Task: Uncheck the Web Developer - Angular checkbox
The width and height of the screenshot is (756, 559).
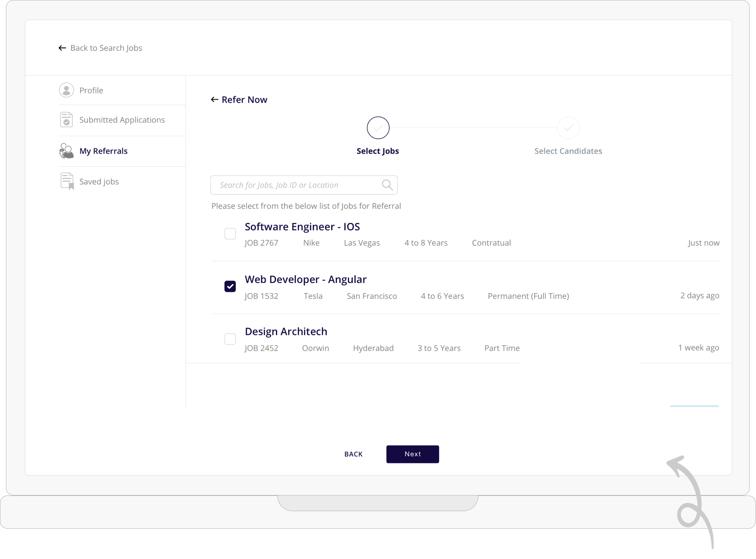Action: pyautogui.click(x=230, y=286)
